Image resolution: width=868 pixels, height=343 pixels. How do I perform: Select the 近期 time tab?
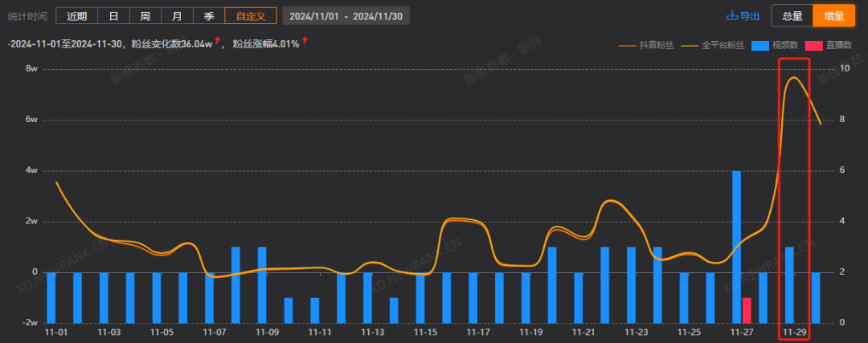tap(77, 15)
